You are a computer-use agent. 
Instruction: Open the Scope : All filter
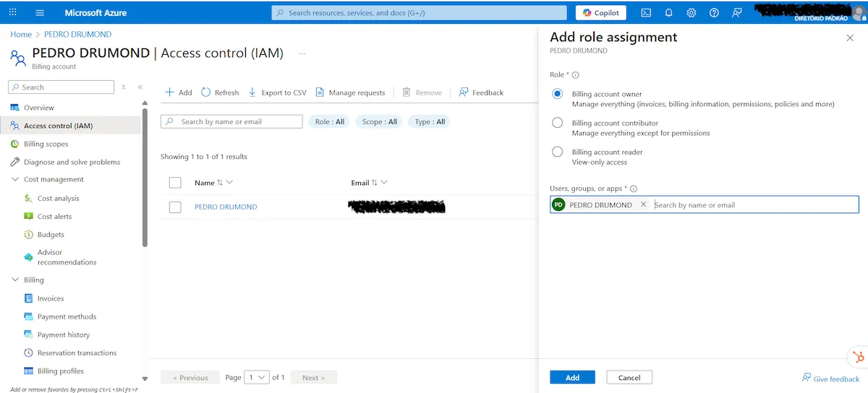tap(380, 121)
